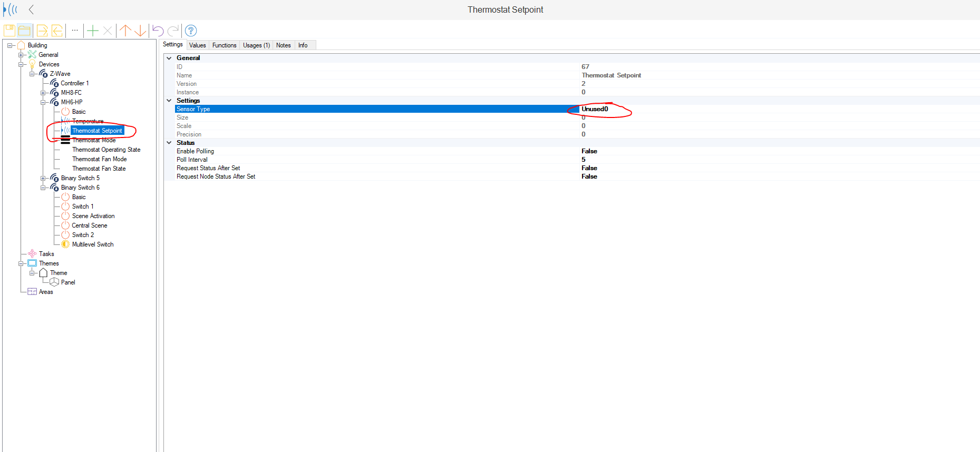
Task: Open the Usages (1) tab
Action: click(256, 45)
